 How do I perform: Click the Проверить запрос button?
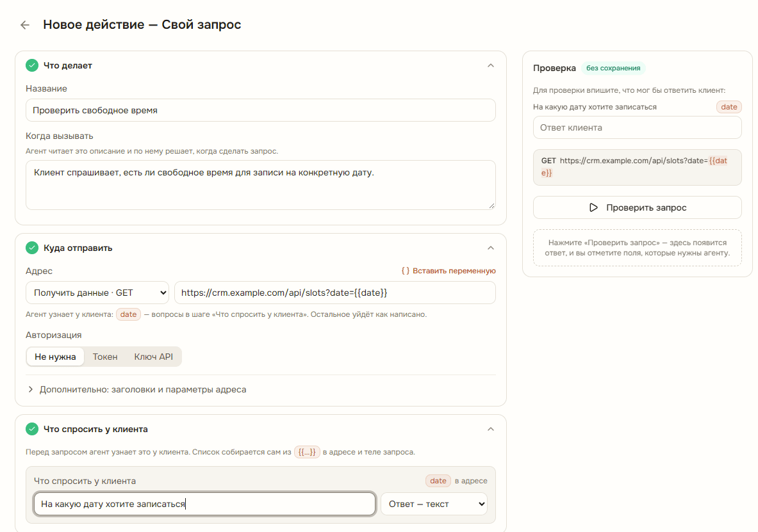[x=637, y=208]
